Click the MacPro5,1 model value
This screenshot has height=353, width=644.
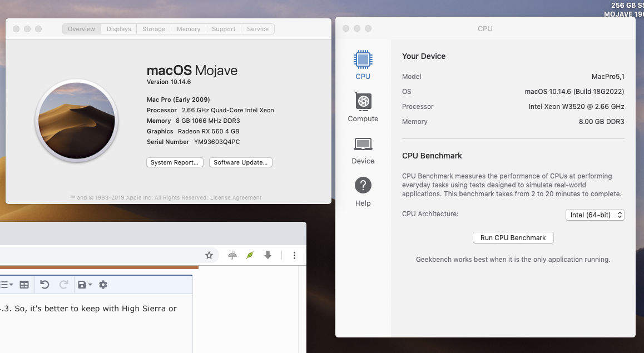(608, 76)
